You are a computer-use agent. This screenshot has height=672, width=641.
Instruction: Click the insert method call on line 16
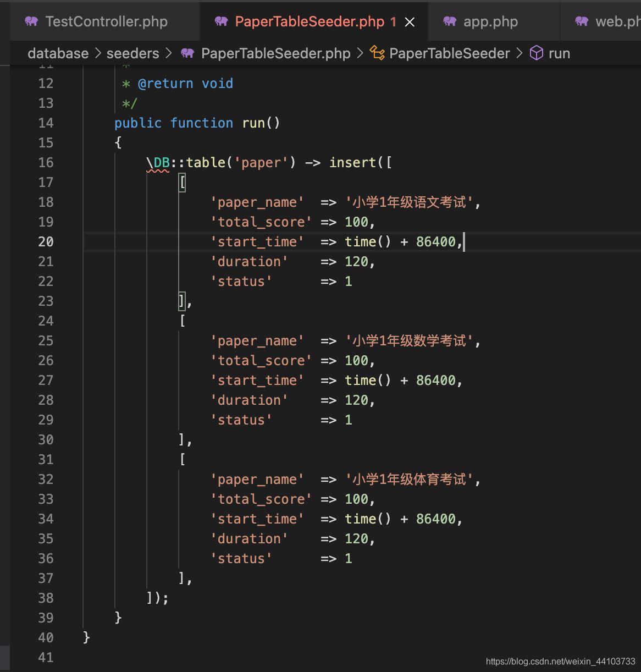(x=352, y=163)
